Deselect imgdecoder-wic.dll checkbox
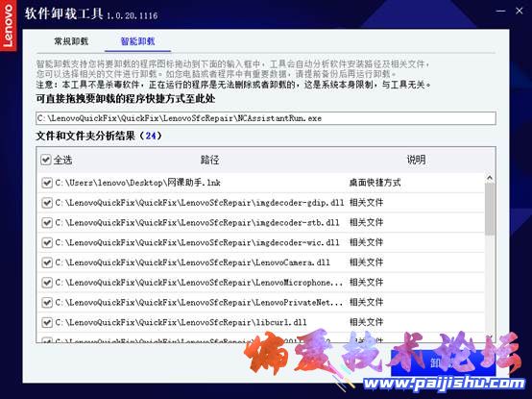The height and width of the screenshot is (399, 532). [x=47, y=242]
